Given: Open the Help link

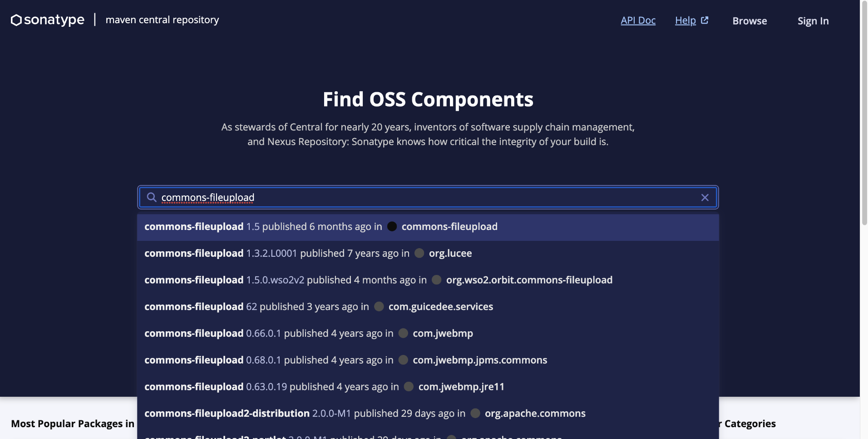Looking at the screenshot, I should pyautogui.click(x=685, y=20).
